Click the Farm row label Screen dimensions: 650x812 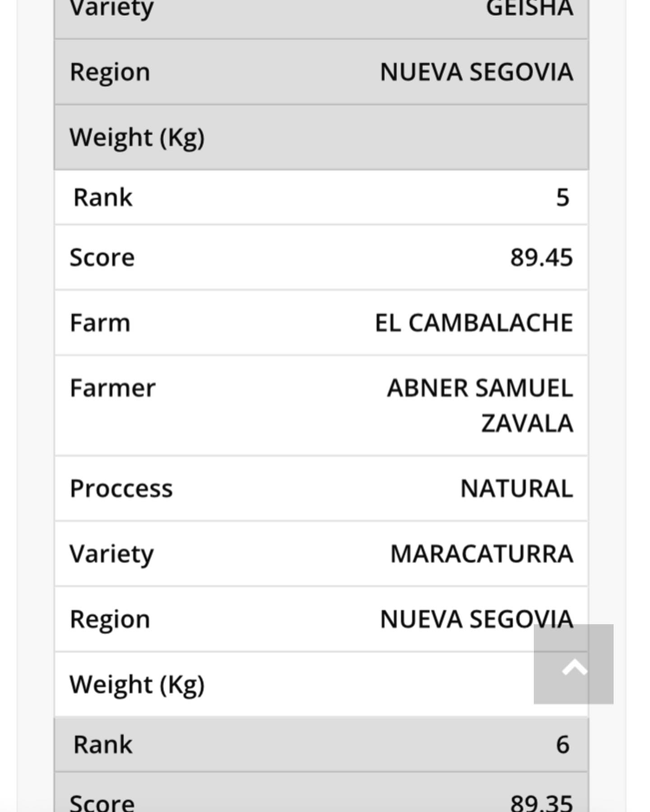point(100,323)
